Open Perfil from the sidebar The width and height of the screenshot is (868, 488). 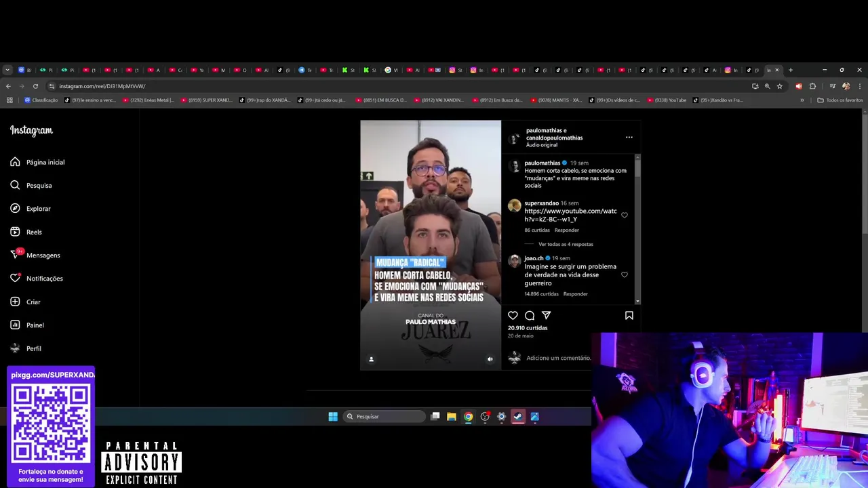click(x=26, y=348)
